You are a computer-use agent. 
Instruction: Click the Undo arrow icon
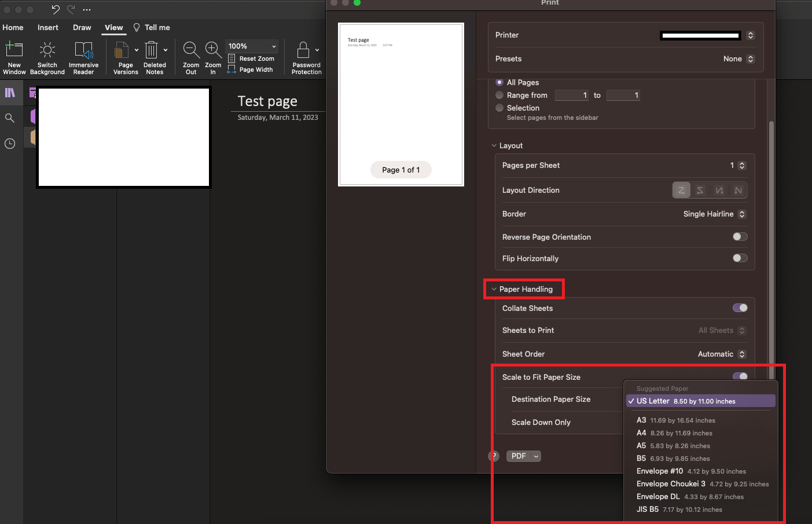[x=56, y=9]
